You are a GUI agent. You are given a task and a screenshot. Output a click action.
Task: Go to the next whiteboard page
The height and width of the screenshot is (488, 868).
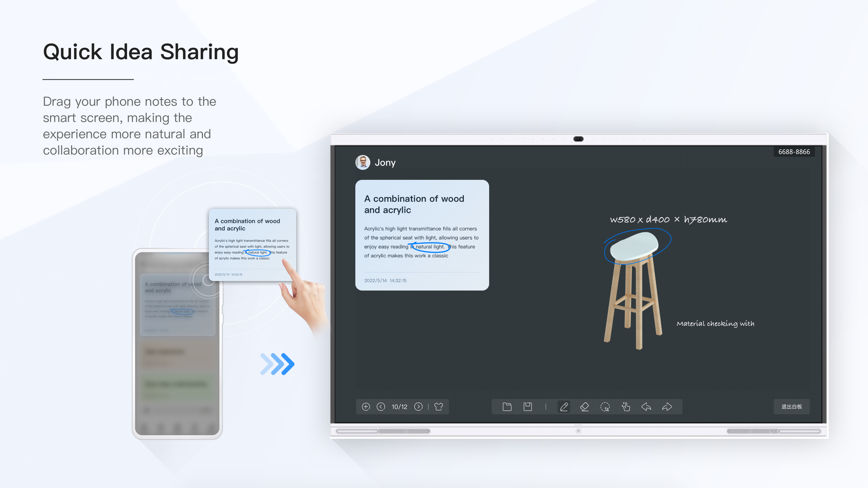click(x=418, y=406)
